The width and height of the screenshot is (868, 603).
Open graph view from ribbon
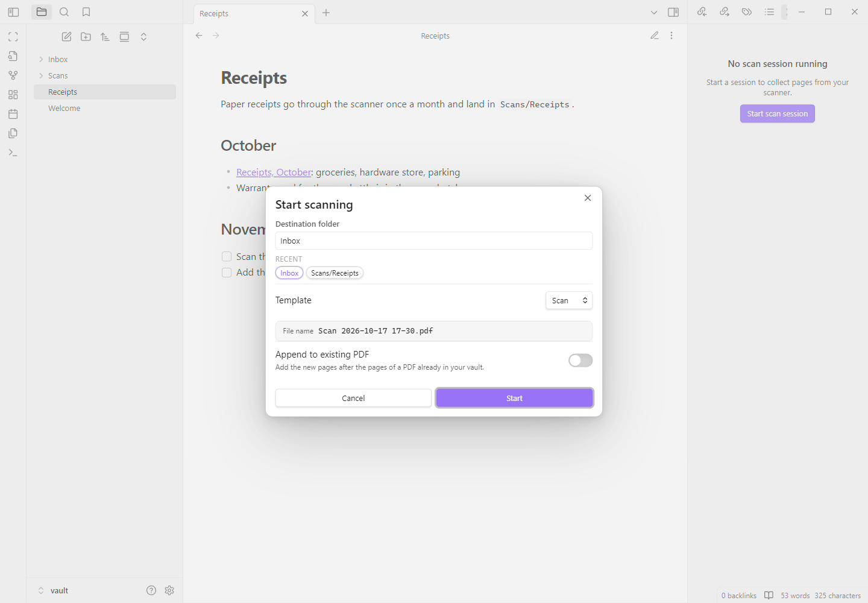[13, 75]
